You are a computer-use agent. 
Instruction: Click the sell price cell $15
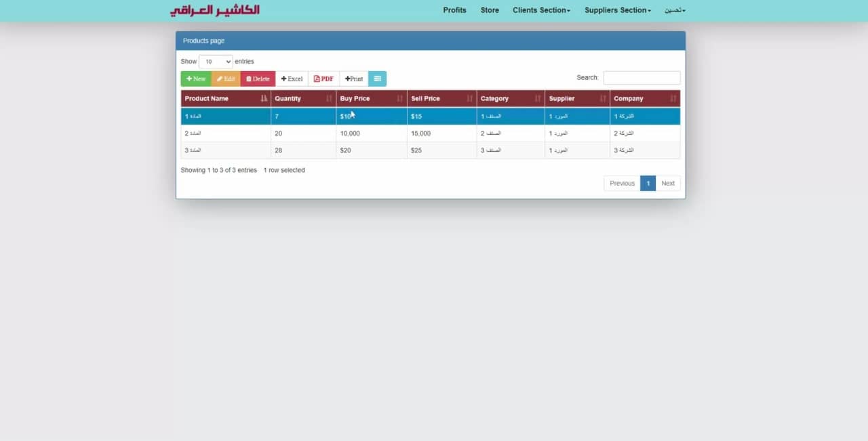click(x=441, y=117)
